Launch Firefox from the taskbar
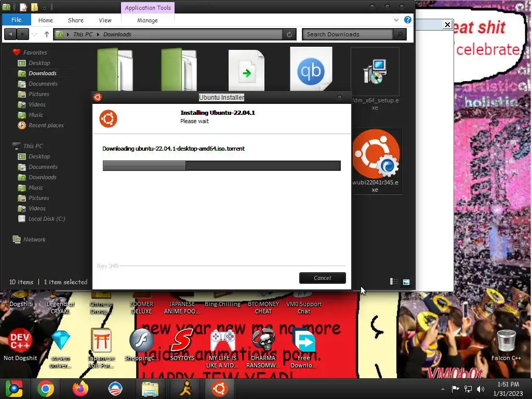 [x=81, y=389]
